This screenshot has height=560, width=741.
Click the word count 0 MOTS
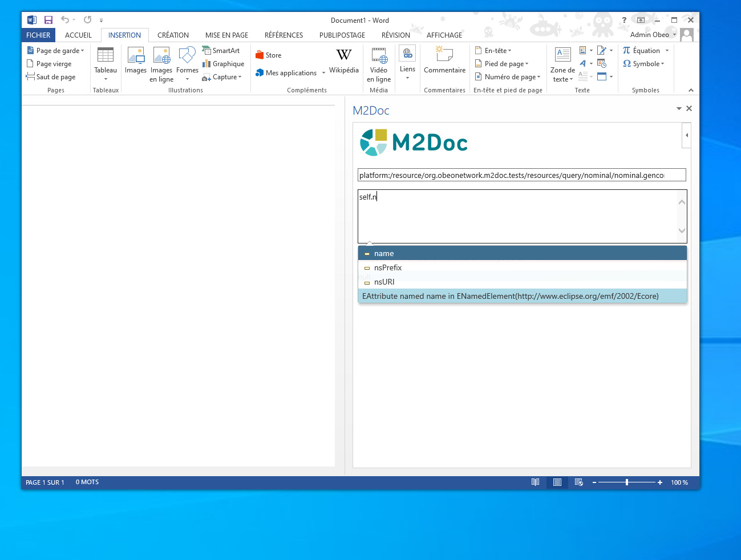pyautogui.click(x=87, y=482)
